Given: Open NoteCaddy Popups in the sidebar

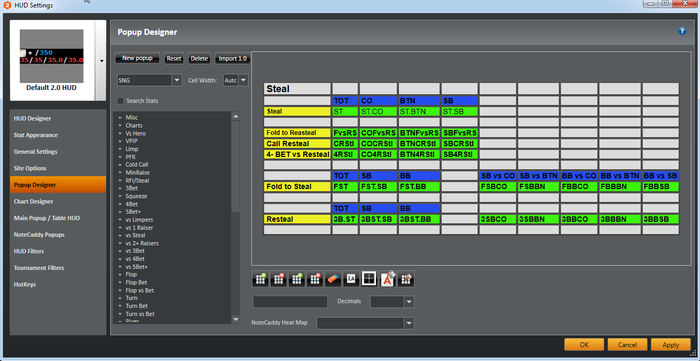Looking at the screenshot, I should click(x=58, y=234).
